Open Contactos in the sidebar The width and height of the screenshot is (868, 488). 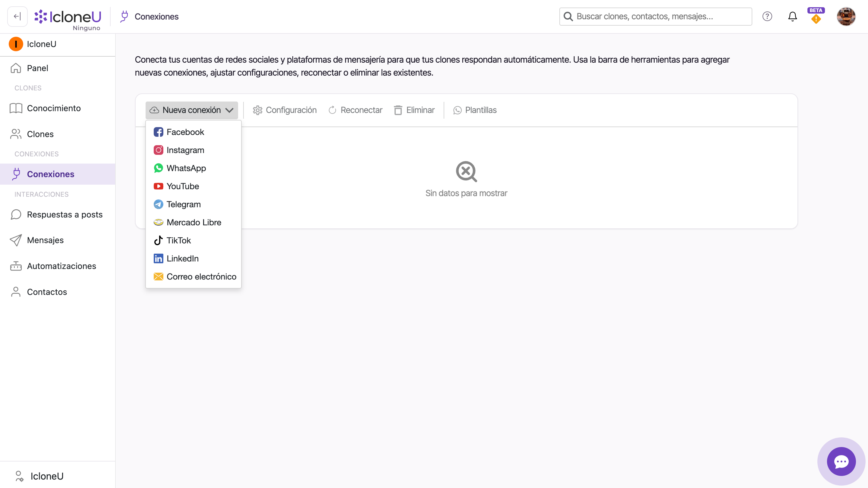pos(58,292)
